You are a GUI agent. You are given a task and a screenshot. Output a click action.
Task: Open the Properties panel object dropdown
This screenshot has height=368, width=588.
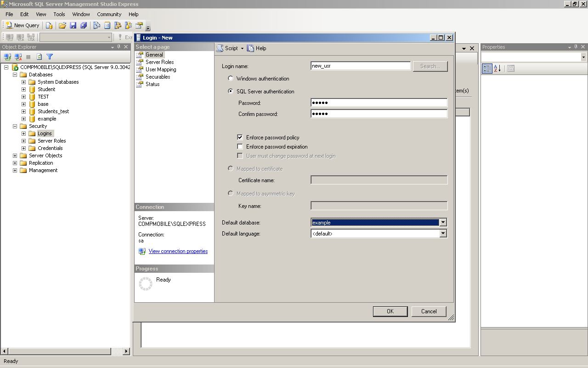[x=583, y=57]
